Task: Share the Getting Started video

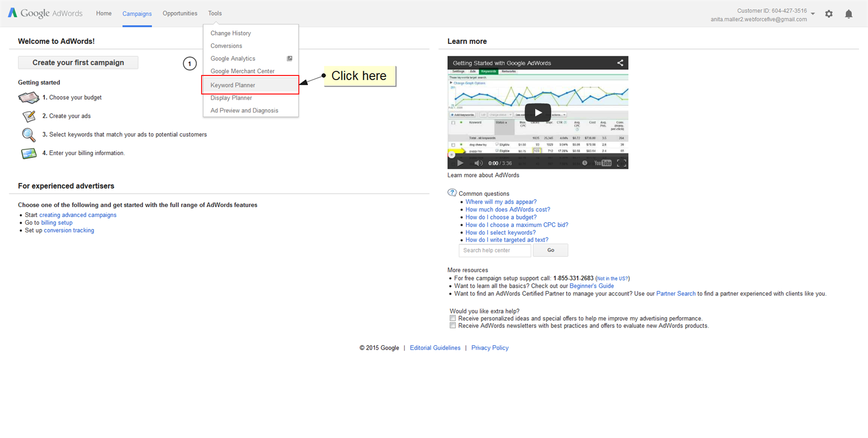Action: [620, 63]
